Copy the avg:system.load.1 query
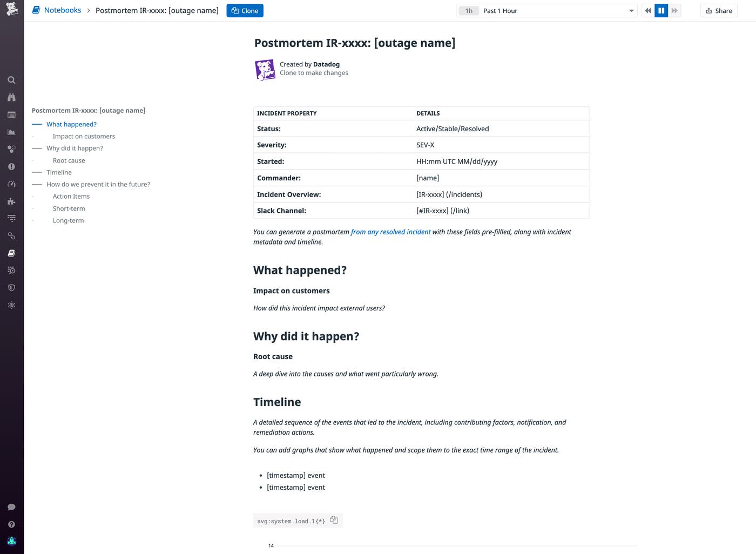Image resolution: width=756 pixels, height=554 pixels. [x=334, y=519]
